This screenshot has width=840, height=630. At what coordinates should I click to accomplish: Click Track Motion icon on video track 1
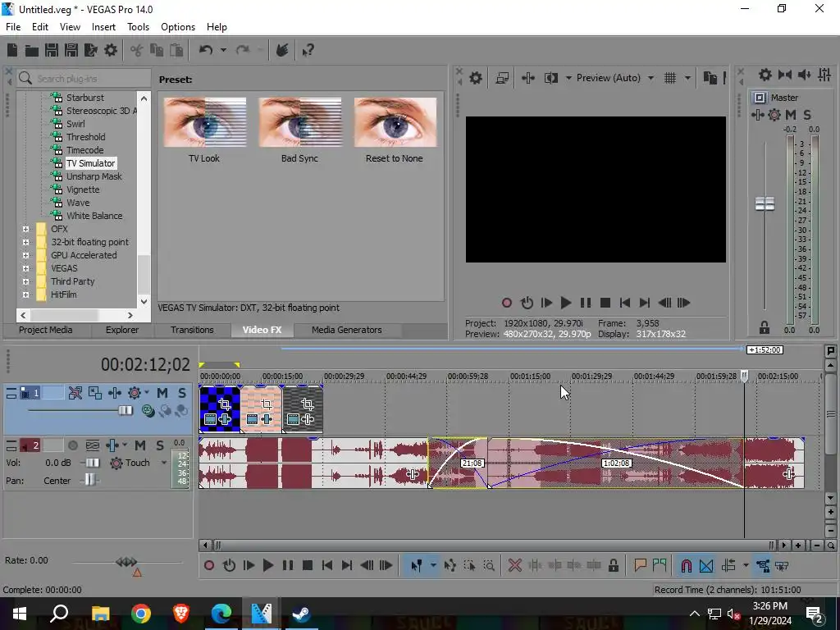coord(95,393)
